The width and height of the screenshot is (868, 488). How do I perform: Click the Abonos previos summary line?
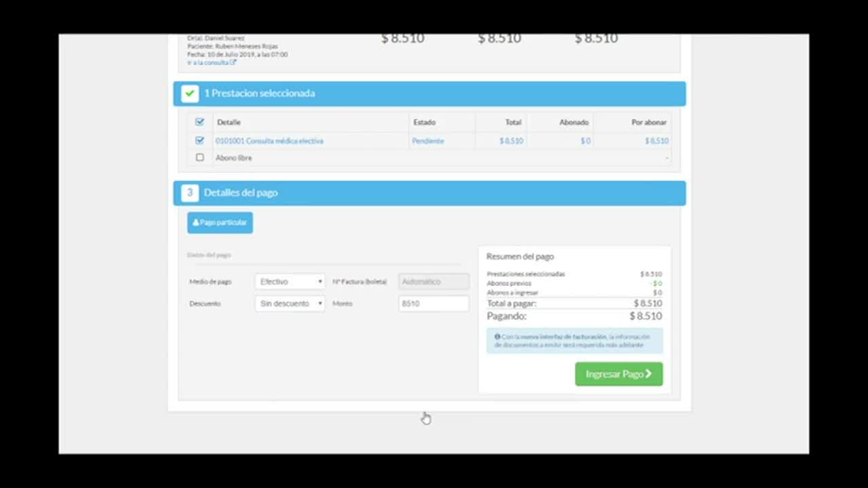574,283
